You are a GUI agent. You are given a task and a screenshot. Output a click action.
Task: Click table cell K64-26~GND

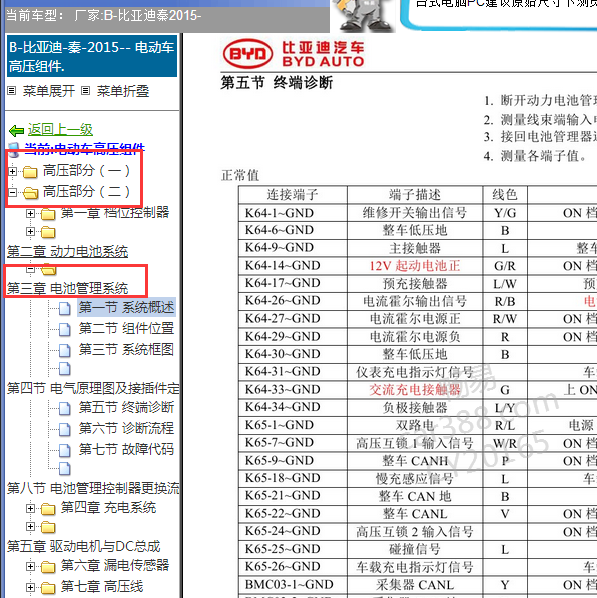coord(293,301)
